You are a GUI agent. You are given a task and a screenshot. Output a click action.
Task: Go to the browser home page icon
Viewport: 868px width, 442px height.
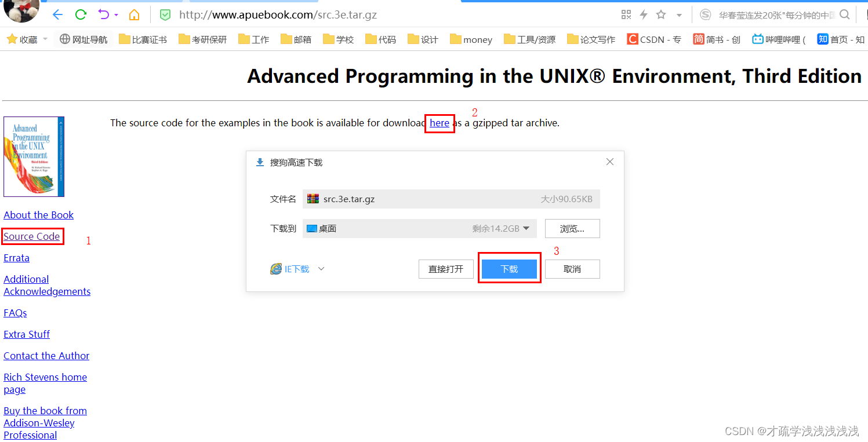tap(134, 14)
